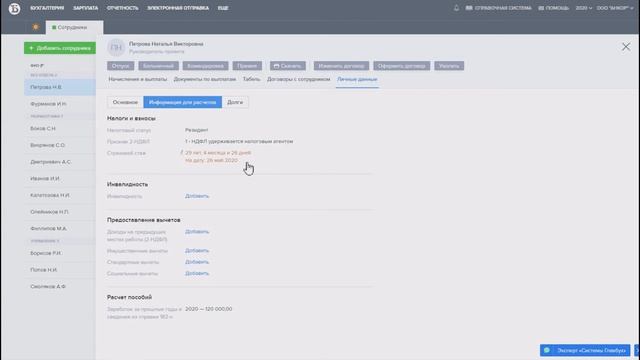
Task: Select employee Фурманов И.Н. in list
Action: (x=60, y=104)
